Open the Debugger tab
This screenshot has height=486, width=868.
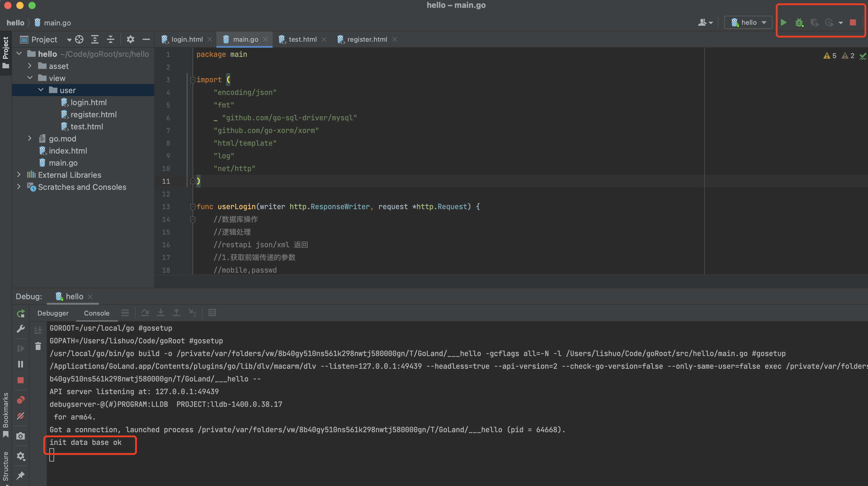pos(53,313)
